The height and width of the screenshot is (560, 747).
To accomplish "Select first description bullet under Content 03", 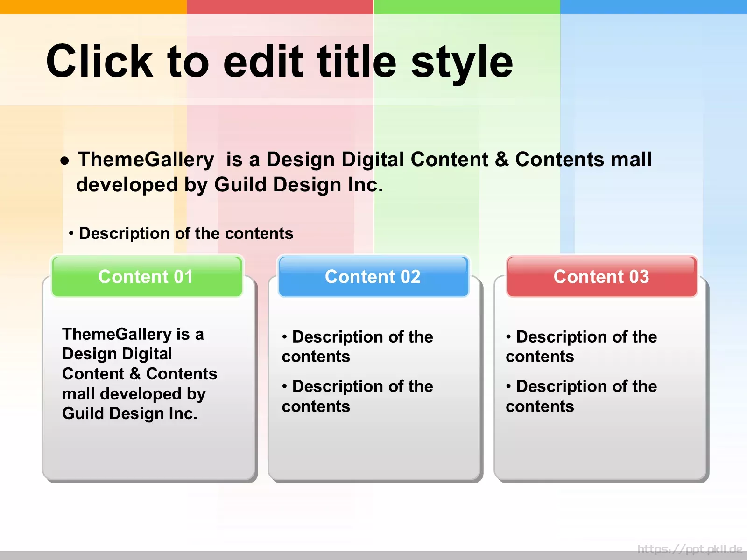I will tap(581, 346).
